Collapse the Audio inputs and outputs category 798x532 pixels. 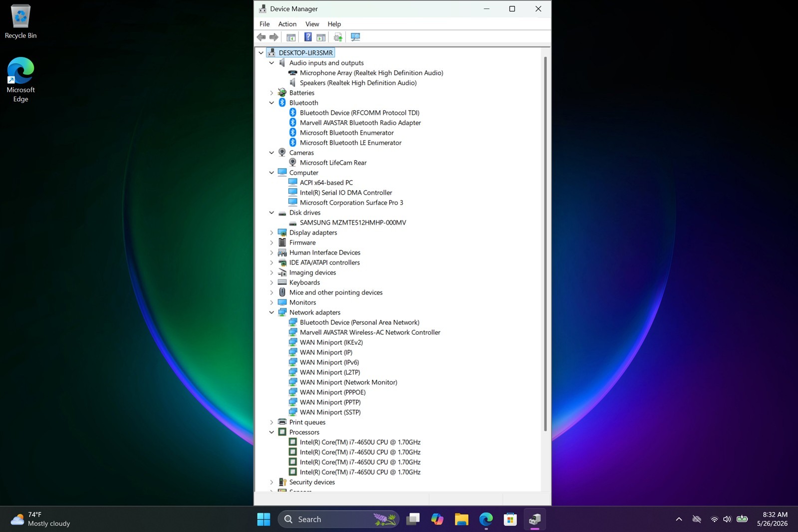271,63
